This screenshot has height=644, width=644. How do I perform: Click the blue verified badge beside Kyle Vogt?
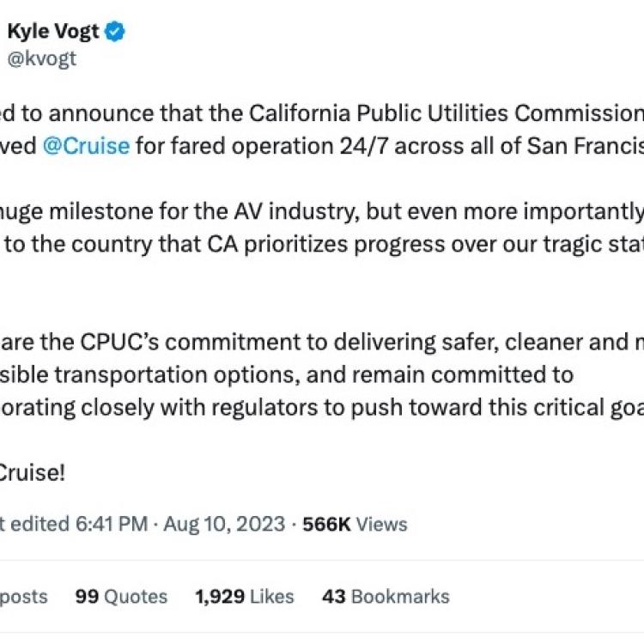tap(115, 32)
